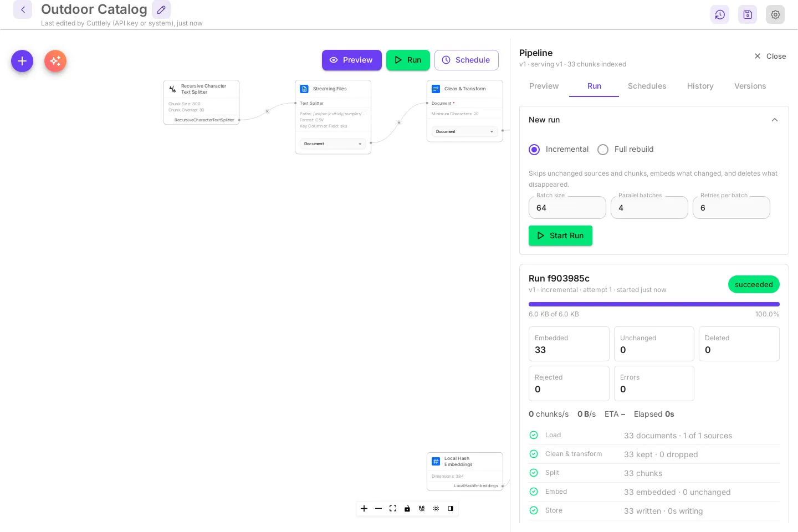798x532 pixels.
Task: Select the Full rebuild run mode
Action: point(603,150)
